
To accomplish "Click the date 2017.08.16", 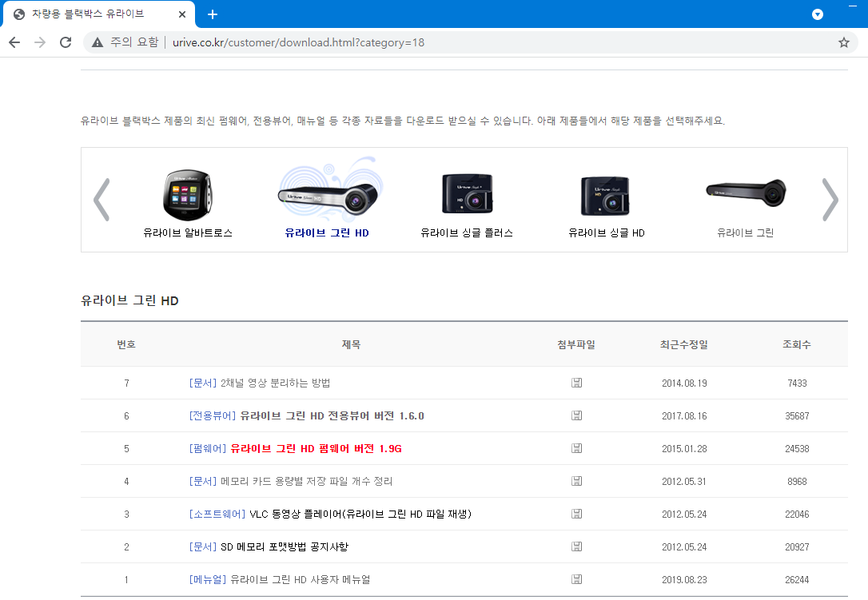I will (684, 415).
